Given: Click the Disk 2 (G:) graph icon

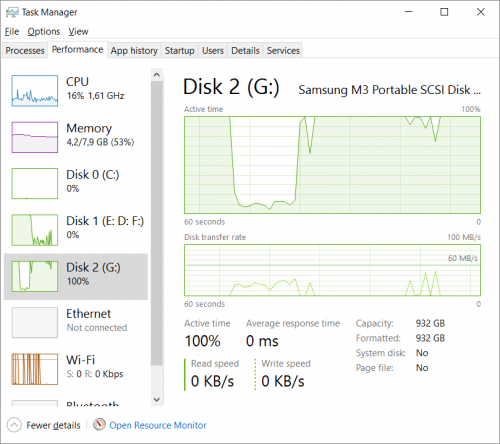Looking at the screenshot, I should click(35, 276).
